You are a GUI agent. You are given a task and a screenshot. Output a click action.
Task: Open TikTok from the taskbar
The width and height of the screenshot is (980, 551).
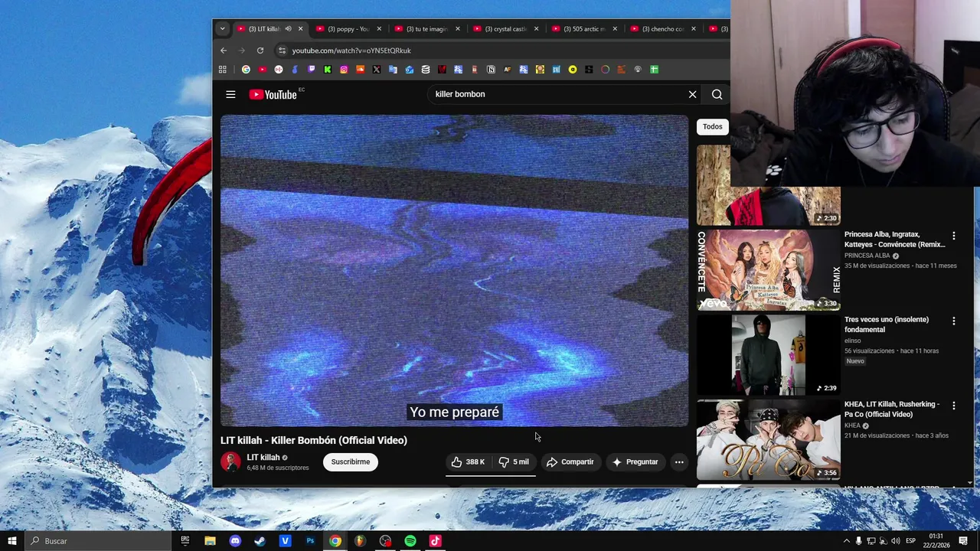(435, 541)
